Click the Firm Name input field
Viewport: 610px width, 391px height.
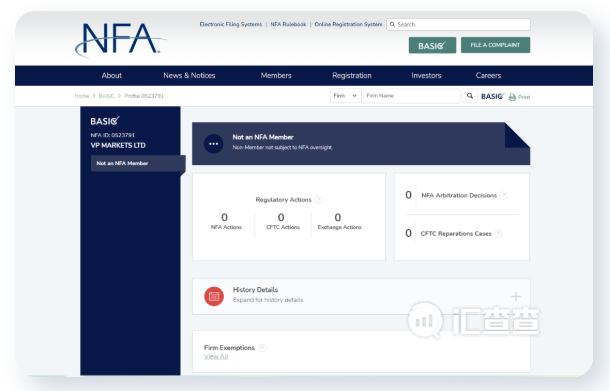[x=411, y=96]
